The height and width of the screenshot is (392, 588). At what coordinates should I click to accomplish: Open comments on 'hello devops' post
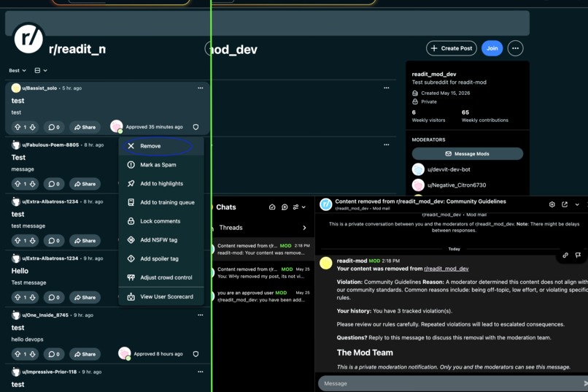54,354
